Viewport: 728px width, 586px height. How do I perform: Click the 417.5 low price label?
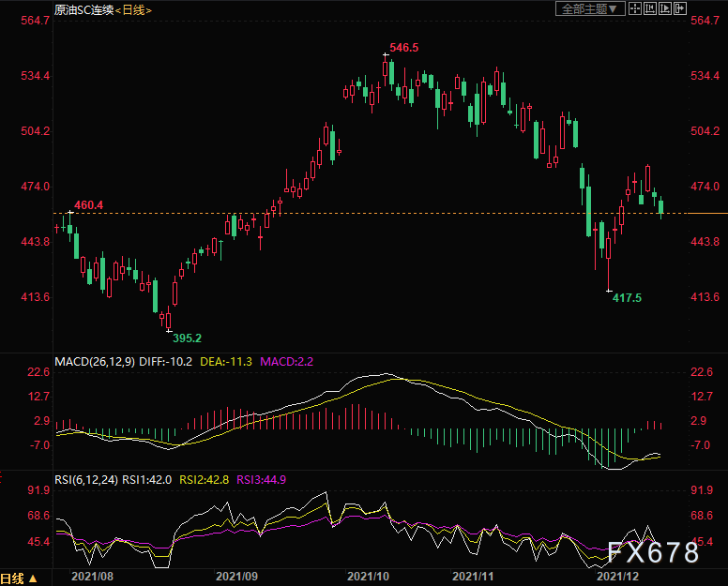click(x=627, y=298)
